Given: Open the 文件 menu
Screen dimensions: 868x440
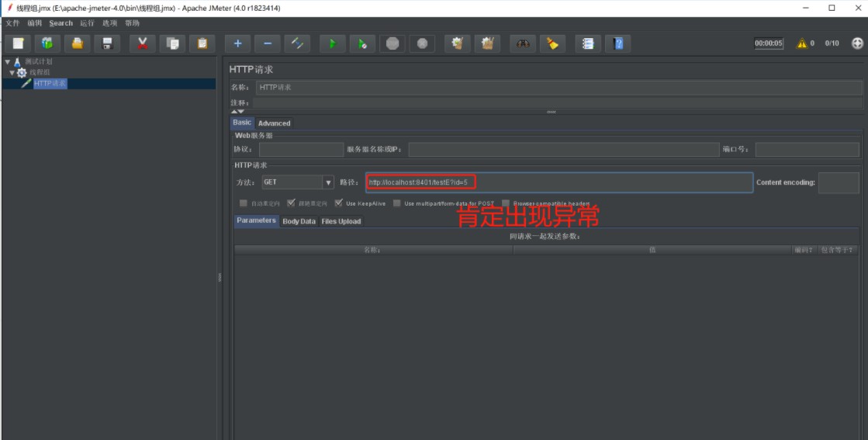Looking at the screenshot, I should tap(12, 23).
